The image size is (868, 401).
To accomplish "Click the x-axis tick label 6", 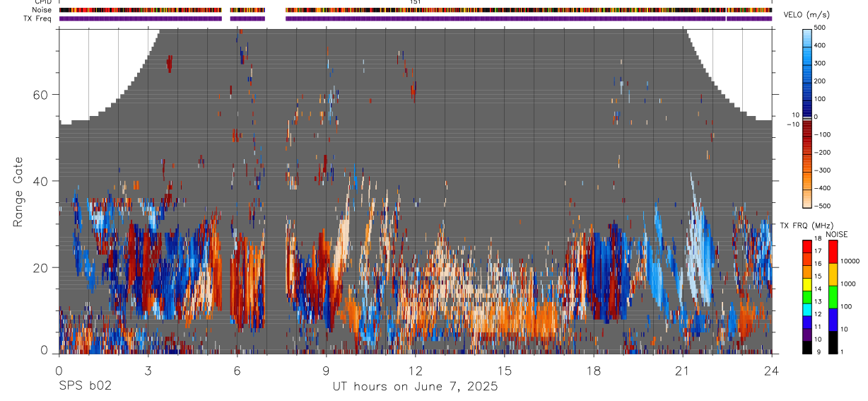I will 237,370.
